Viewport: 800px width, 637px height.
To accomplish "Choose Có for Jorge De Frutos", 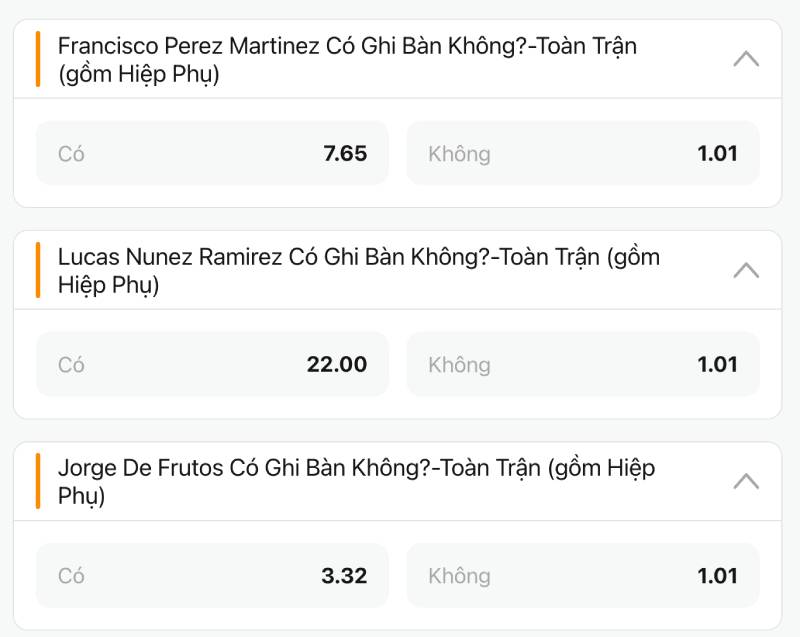I will (212, 576).
